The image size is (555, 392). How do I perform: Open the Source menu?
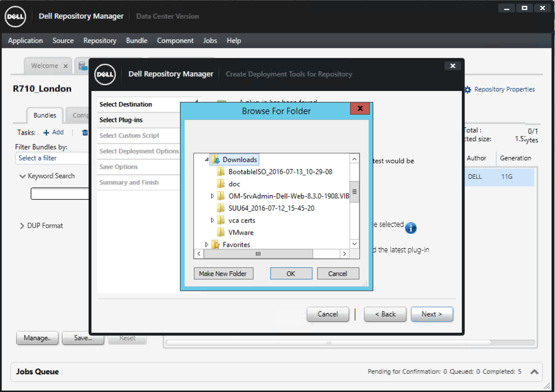(x=63, y=41)
